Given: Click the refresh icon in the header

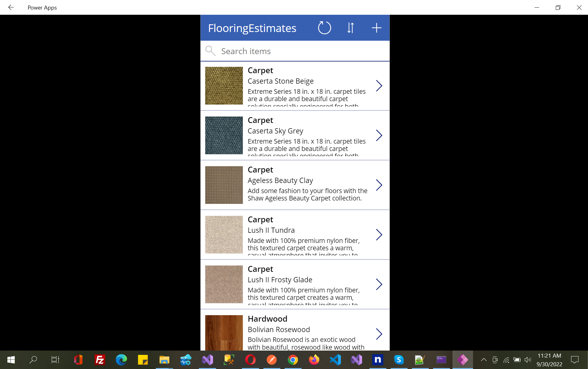Looking at the screenshot, I should pyautogui.click(x=324, y=28).
